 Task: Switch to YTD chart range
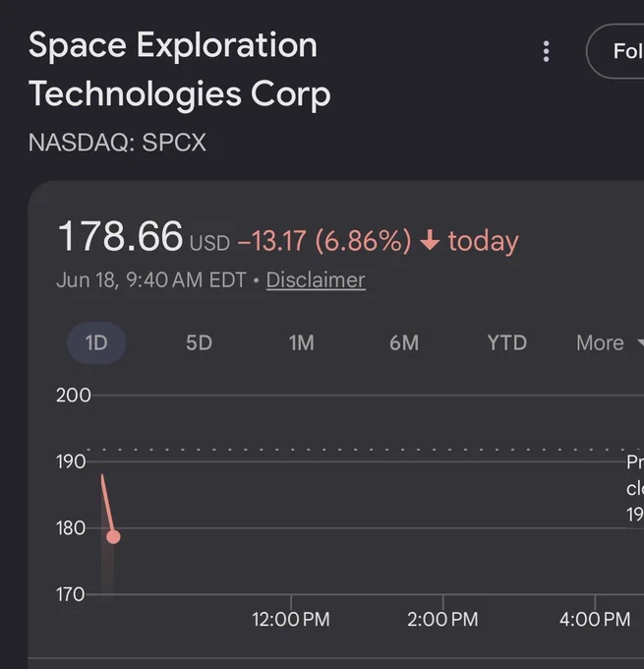[x=507, y=342]
